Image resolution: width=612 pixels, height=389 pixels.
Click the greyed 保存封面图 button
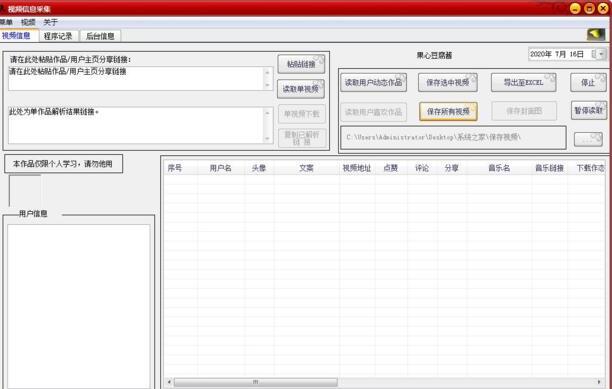524,111
